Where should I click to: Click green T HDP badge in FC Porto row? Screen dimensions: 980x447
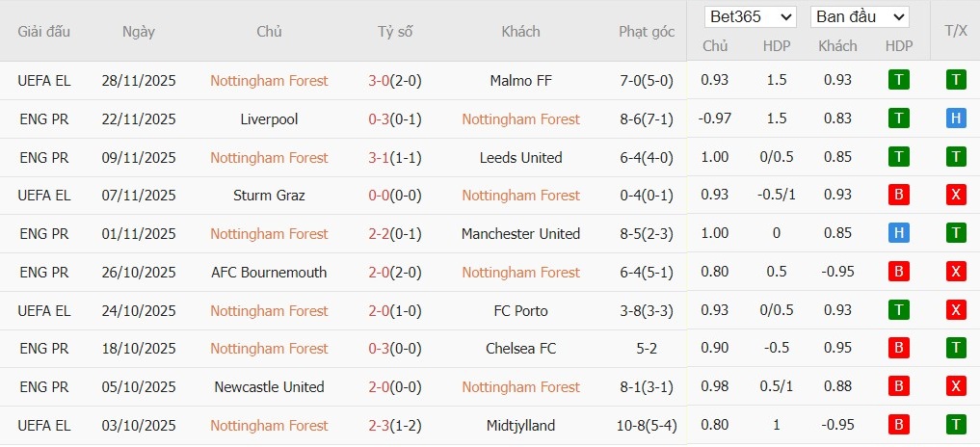pos(898,310)
